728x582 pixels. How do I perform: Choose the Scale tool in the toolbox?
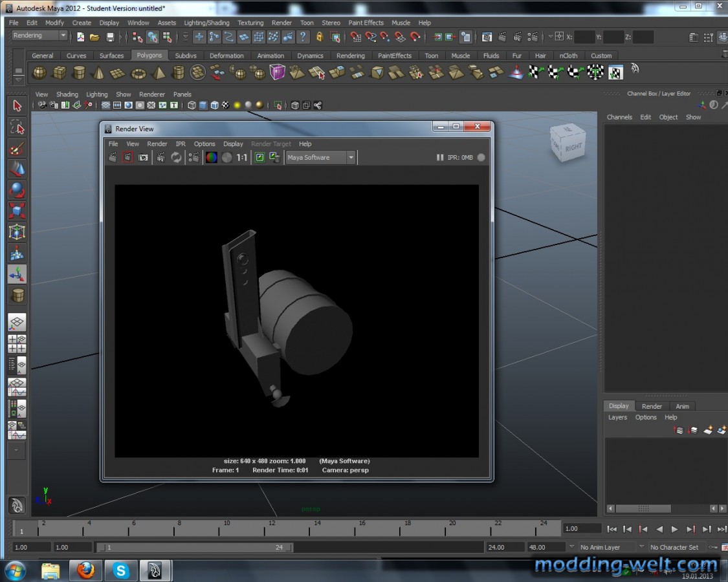pos(17,211)
